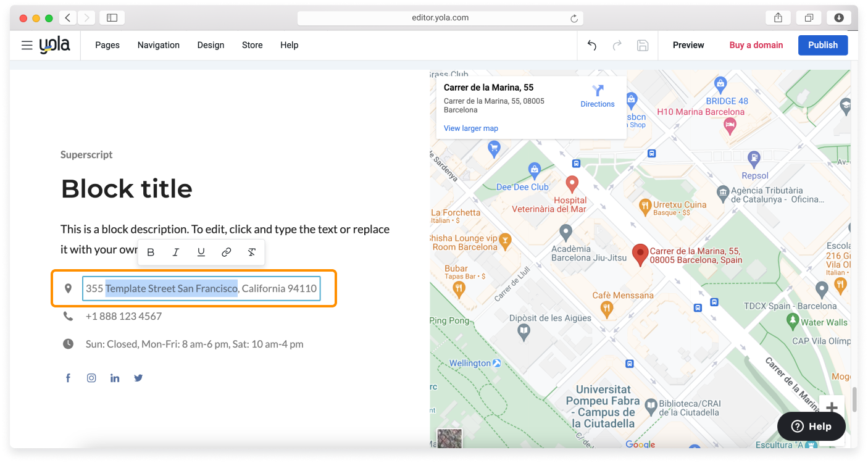Open the Twitter social icon

pyautogui.click(x=138, y=378)
